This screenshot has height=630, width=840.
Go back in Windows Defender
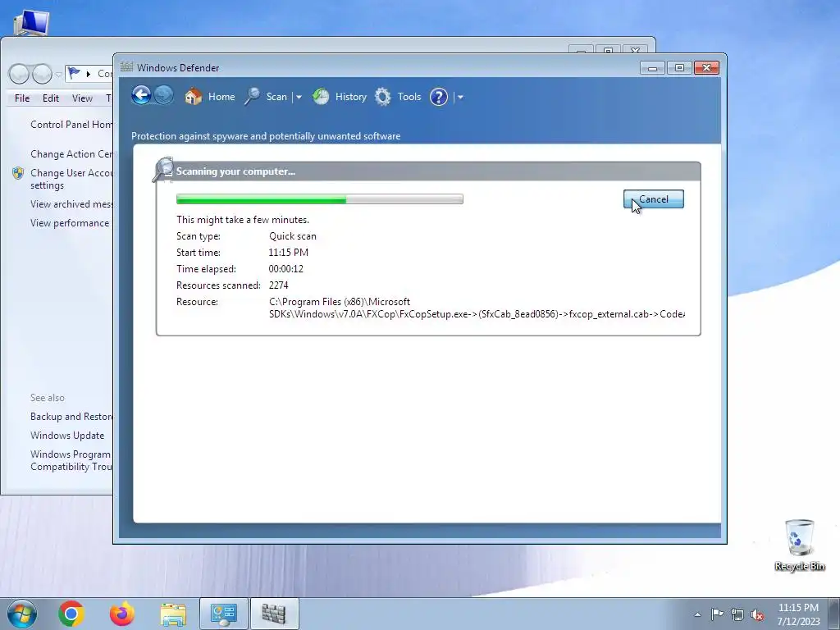[x=141, y=96]
